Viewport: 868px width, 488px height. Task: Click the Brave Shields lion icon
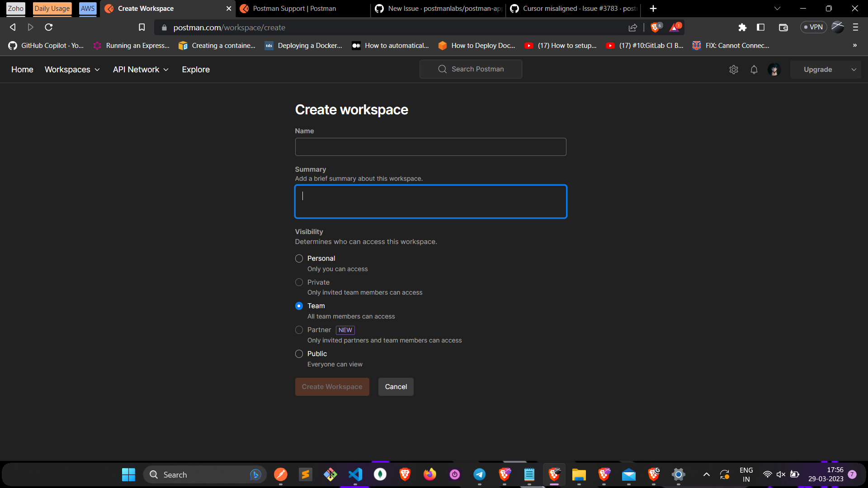tap(655, 28)
